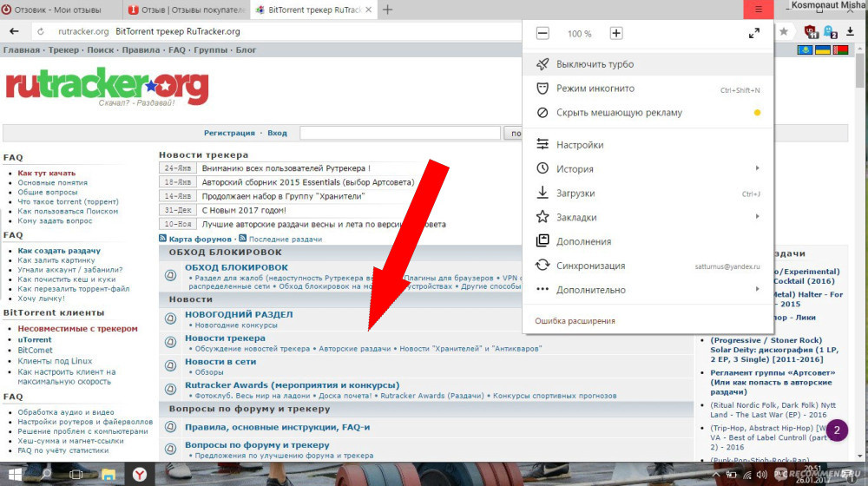Open Поиск in the site navigation
The height and width of the screenshot is (486, 868).
point(100,49)
